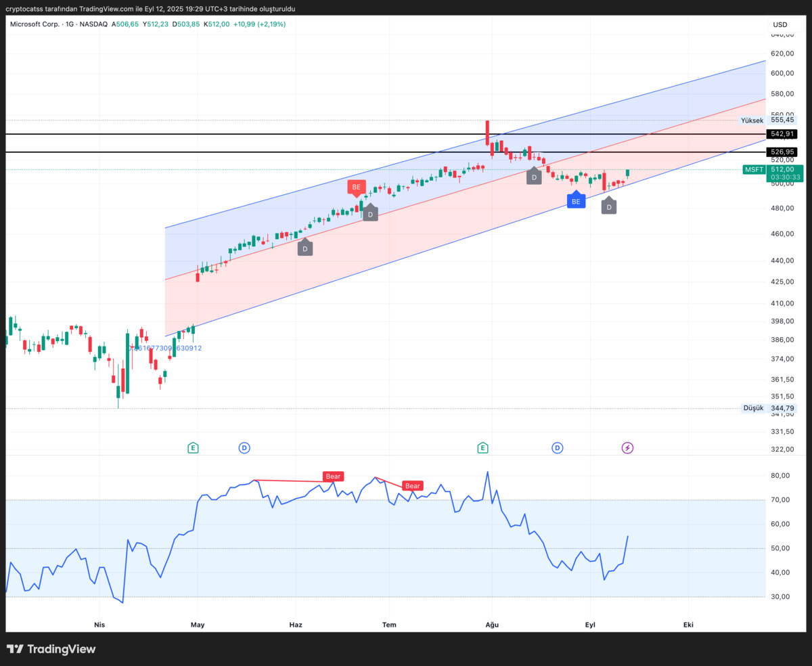Open the green E earnings marker above May
Screen dimensions: 812x666
tap(193, 447)
